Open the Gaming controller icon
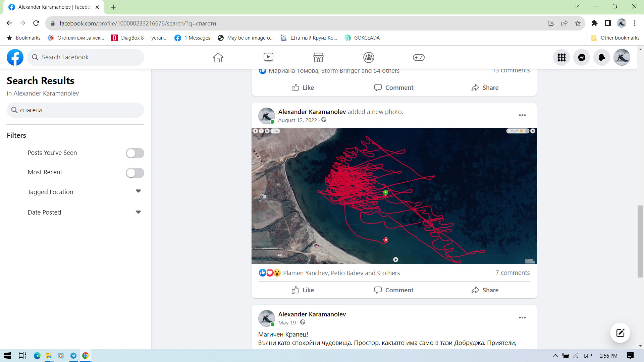Image resolution: width=644 pixels, height=362 pixels. coord(419,57)
